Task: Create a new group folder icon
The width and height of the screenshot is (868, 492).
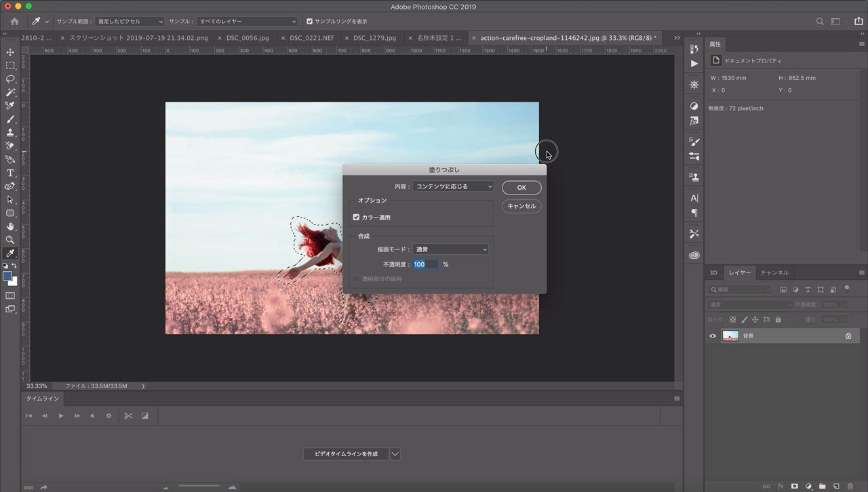Action: click(822, 486)
